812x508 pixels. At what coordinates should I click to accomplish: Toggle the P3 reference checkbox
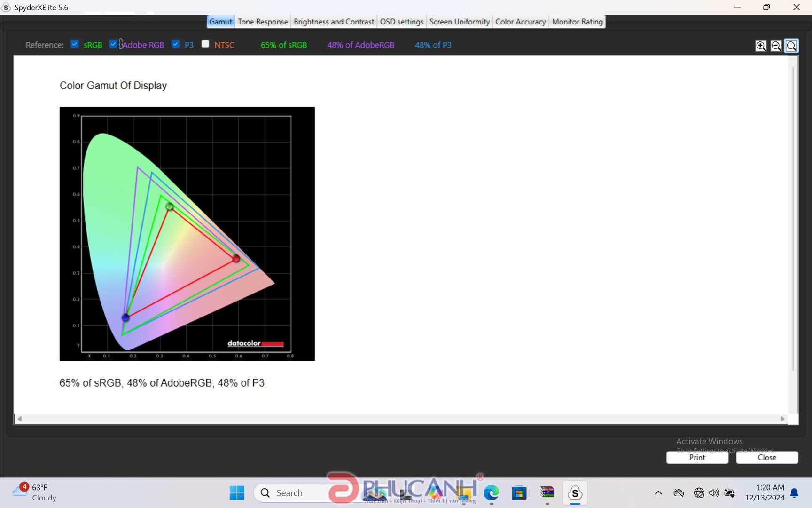pyautogui.click(x=176, y=44)
